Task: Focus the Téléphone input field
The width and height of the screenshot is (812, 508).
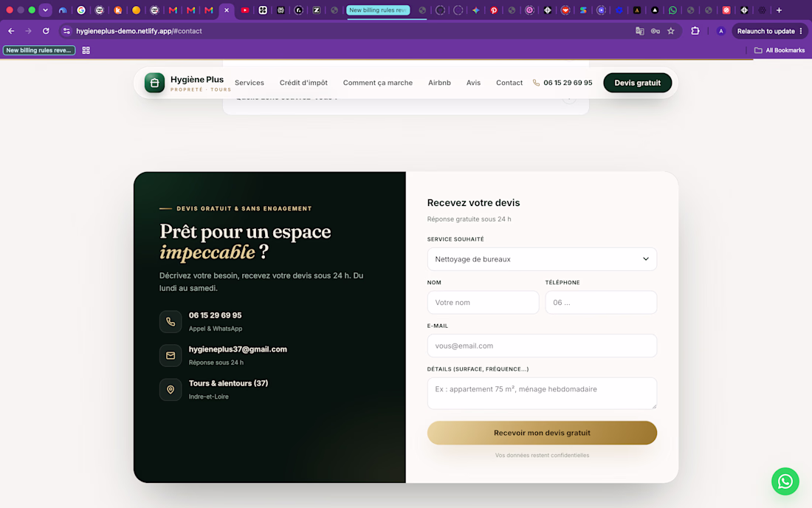Action: click(x=601, y=303)
